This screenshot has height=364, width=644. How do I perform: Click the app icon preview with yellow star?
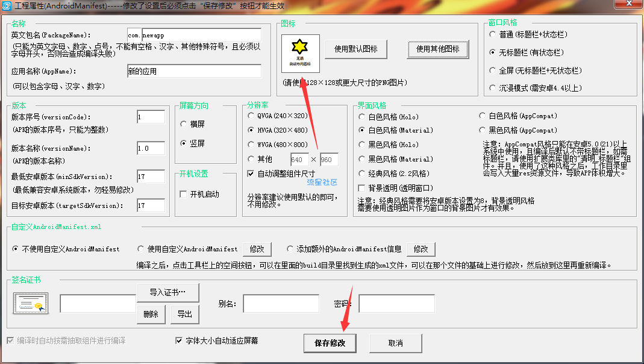(300, 54)
